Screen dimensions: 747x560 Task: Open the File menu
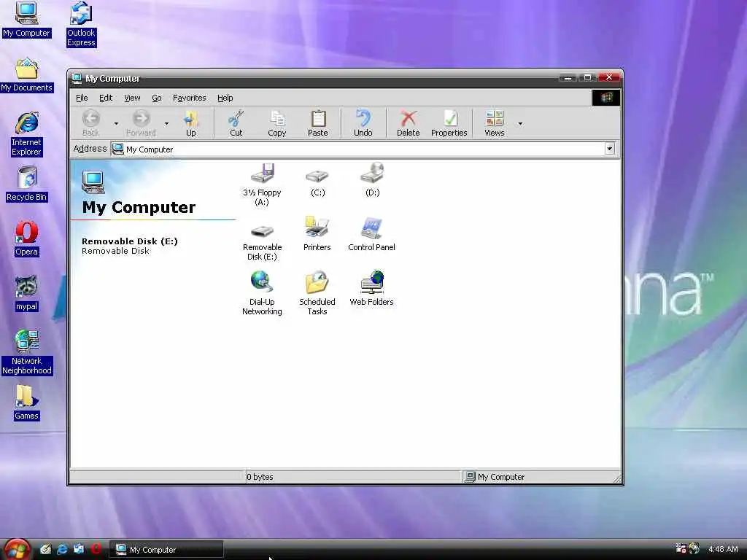82,98
